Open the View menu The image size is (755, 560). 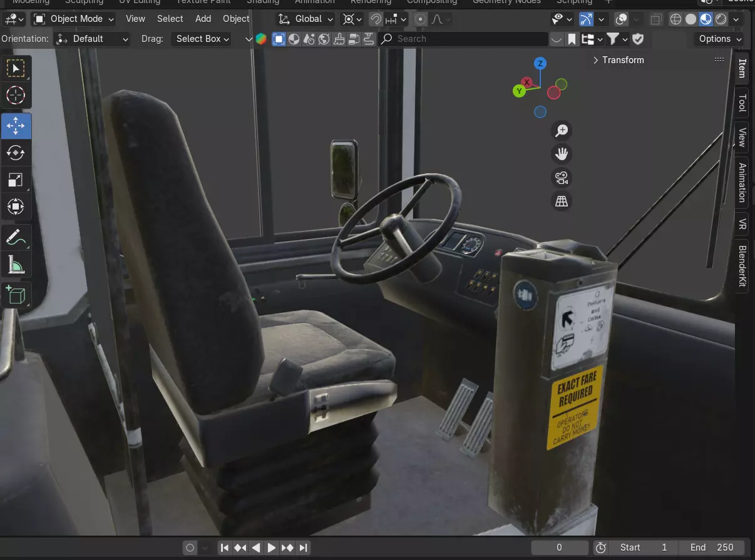(x=135, y=19)
